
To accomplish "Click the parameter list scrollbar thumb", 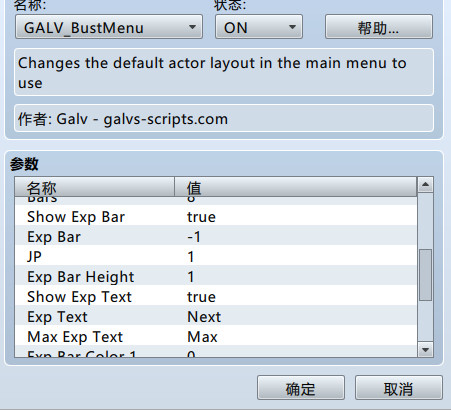I will pos(425,275).
